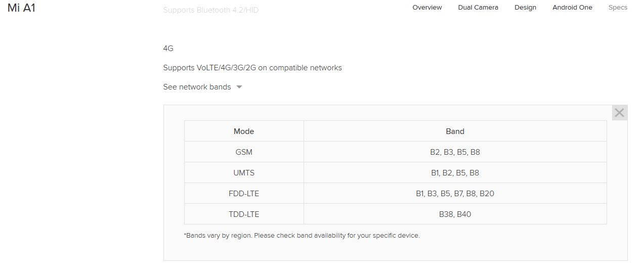Click the Supports VoLTE/4G/3G/2G text
644x270 pixels.
252,68
